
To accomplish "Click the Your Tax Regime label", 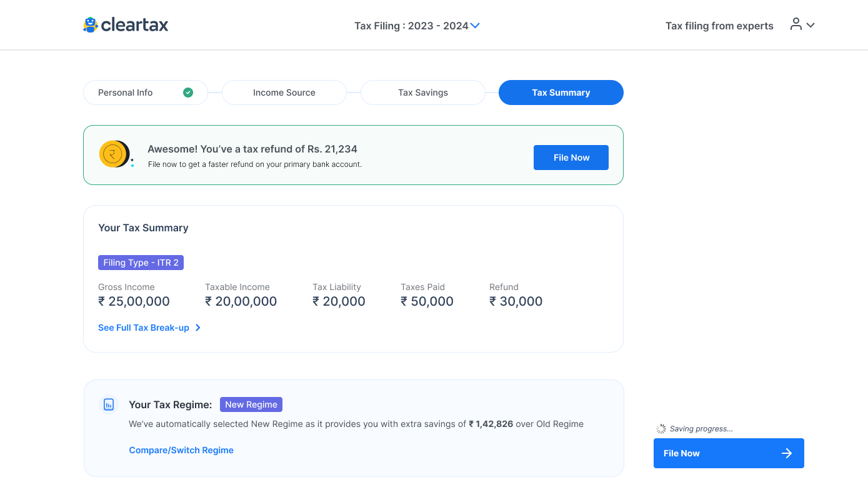I will pyautogui.click(x=171, y=404).
